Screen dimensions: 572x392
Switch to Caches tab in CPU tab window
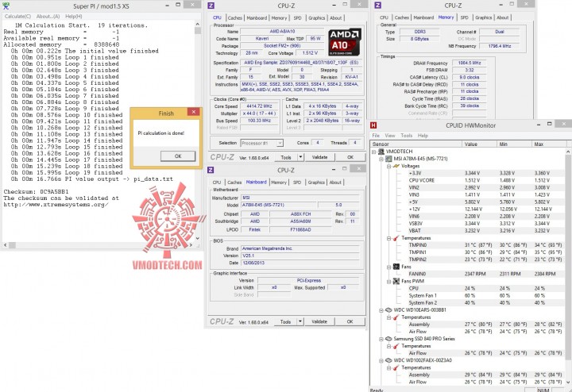click(x=235, y=17)
